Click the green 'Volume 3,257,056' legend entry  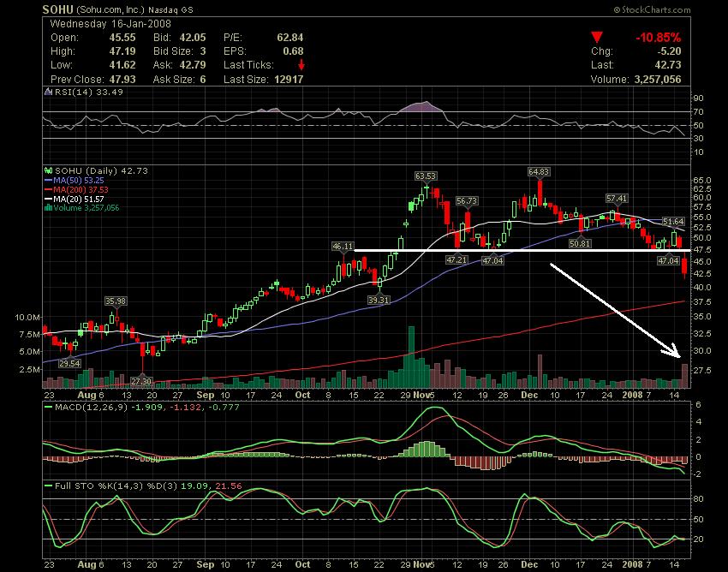point(87,208)
